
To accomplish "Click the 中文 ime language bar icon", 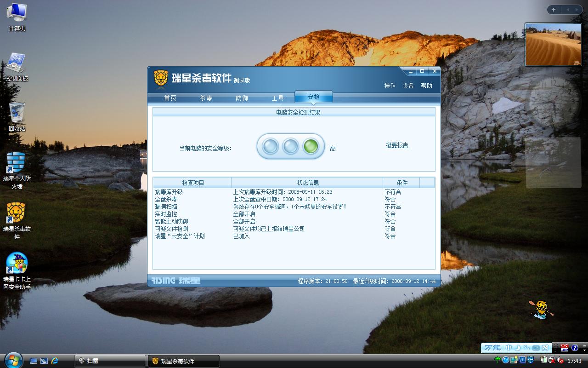I will coord(565,348).
